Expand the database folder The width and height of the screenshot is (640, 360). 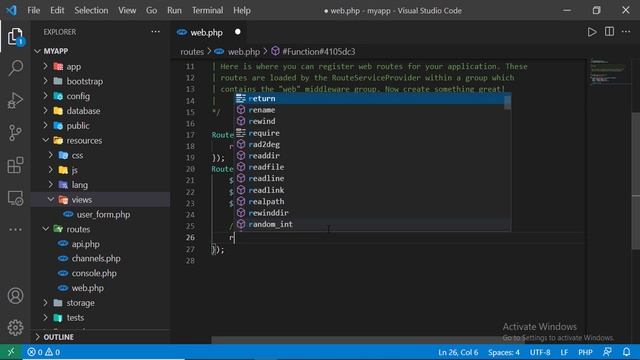click(100, 111)
